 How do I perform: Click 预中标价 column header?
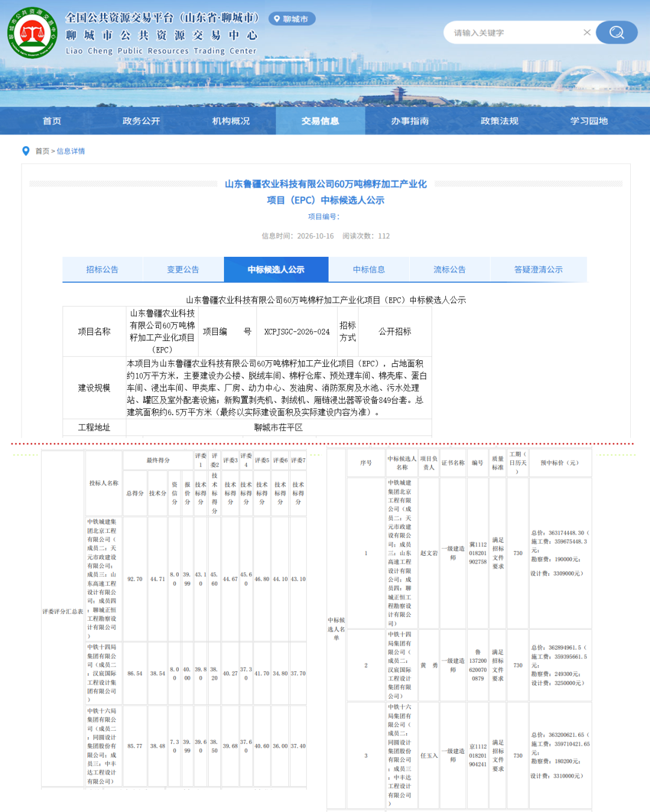[x=560, y=463]
